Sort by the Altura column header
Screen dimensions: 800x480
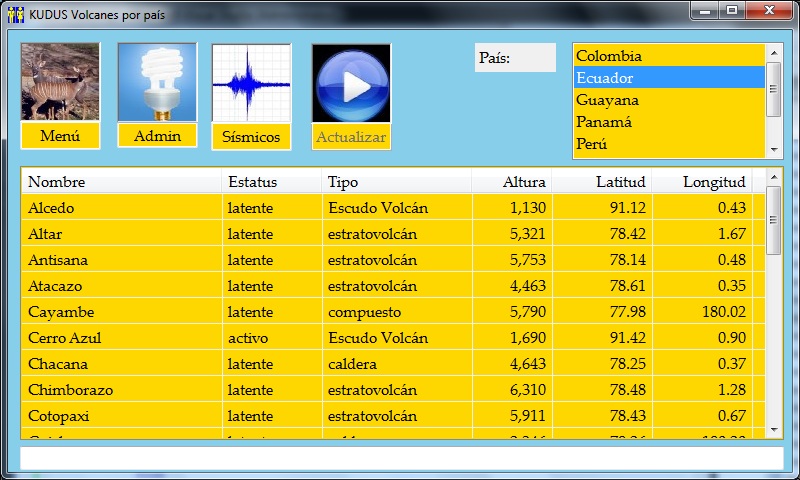[510, 182]
